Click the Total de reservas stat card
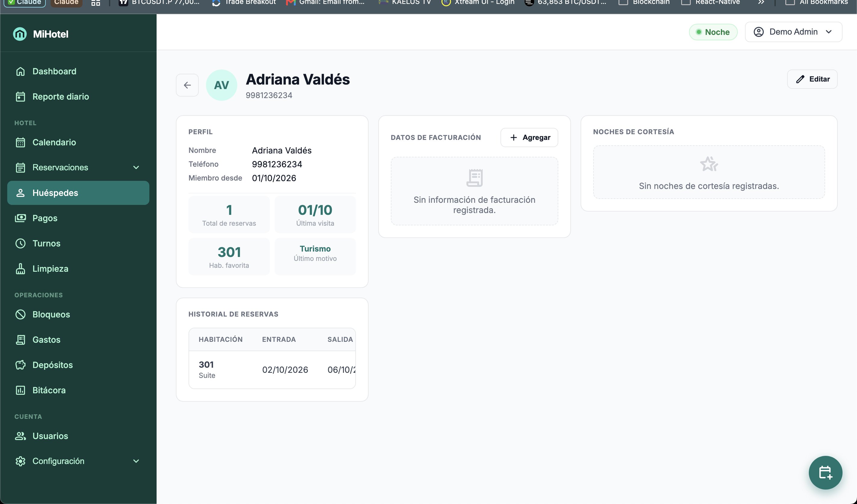 click(x=229, y=215)
